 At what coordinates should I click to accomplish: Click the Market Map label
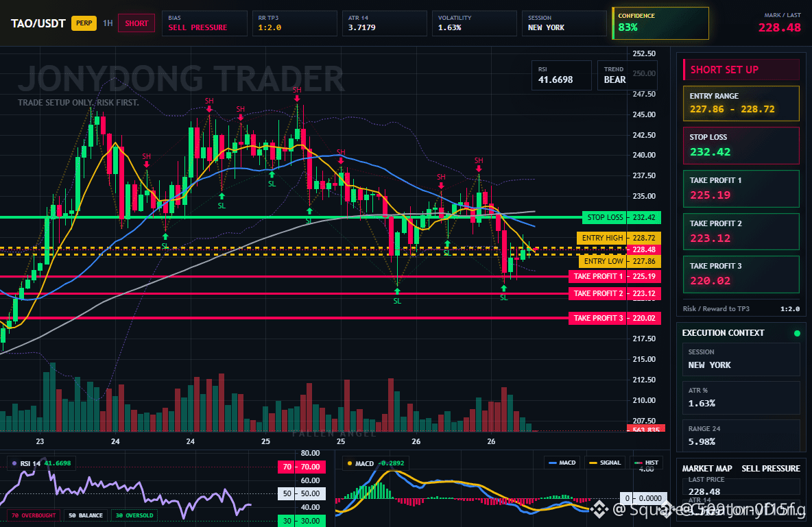pyautogui.click(x=707, y=469)
